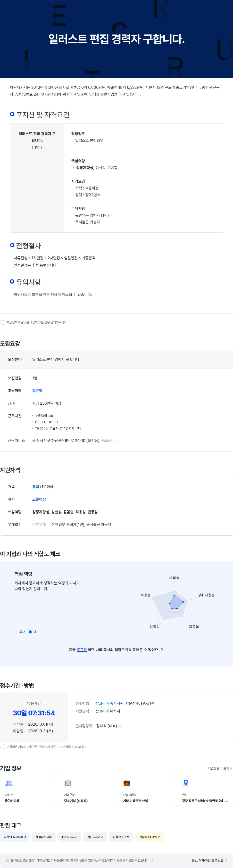Image resolution: width=233 pixels, height=868 pixels.
Task: Click the building icon in the 기업구분 card
Action: coord(68,783)
